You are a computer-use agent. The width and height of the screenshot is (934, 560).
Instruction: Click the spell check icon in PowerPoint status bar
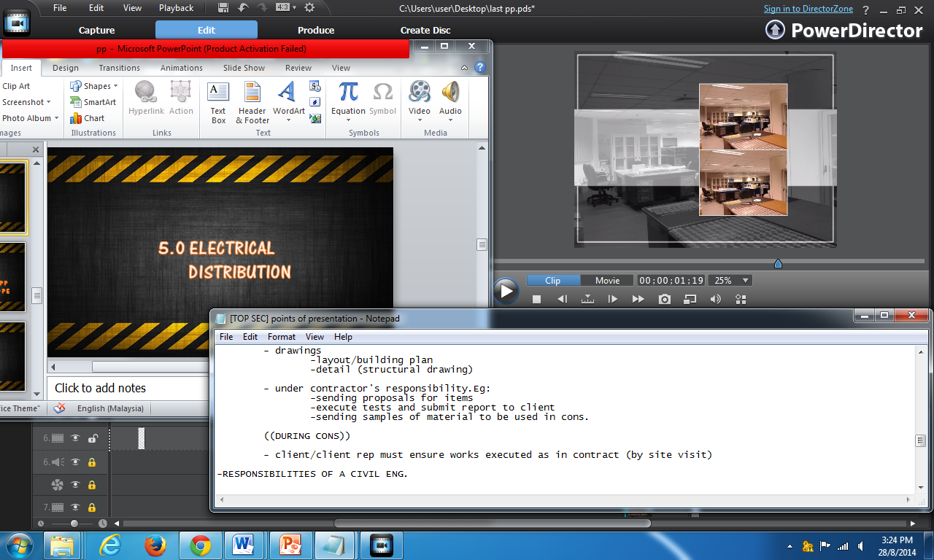tap(59, 408)
